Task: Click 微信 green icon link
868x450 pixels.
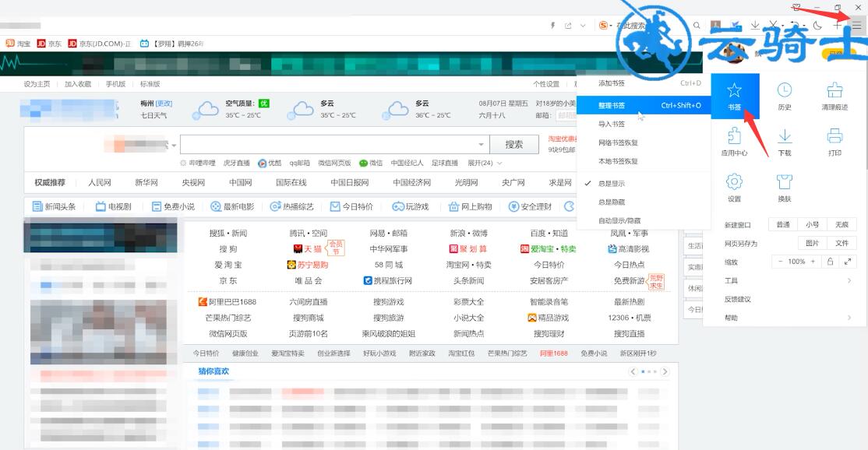Action: click(x=371, y=163)
